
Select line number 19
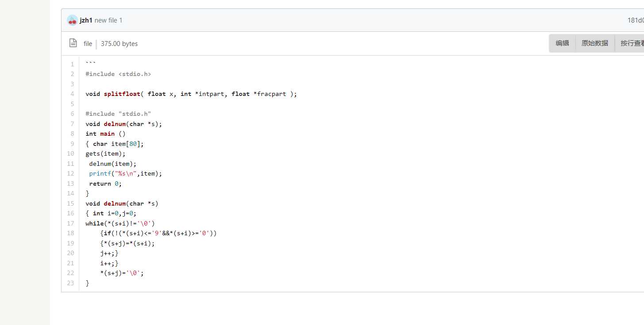[71, 243]
